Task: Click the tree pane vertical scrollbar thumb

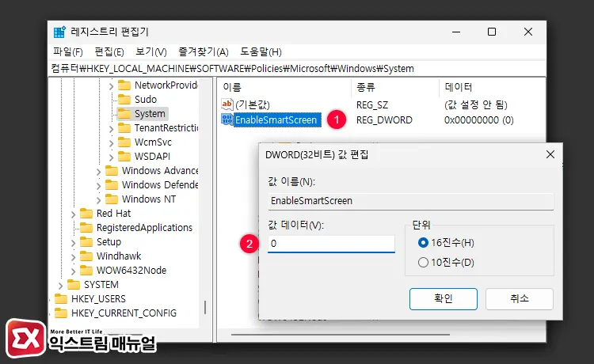Action: (205, 307)
